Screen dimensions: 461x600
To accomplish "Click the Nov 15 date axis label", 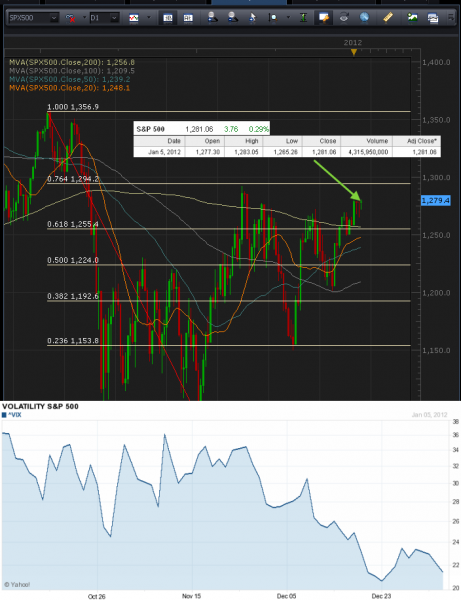I will (x=191, y=596).
